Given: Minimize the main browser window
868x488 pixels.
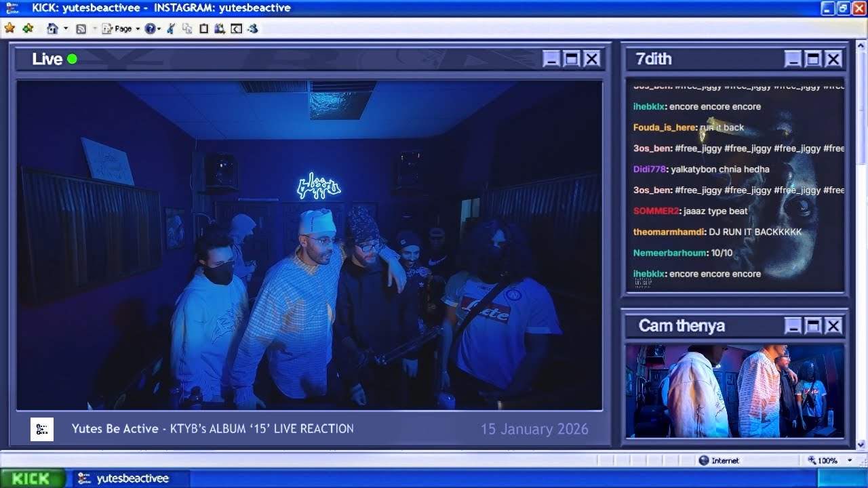Looking at the screenshot, I should (x=828, y=8).
